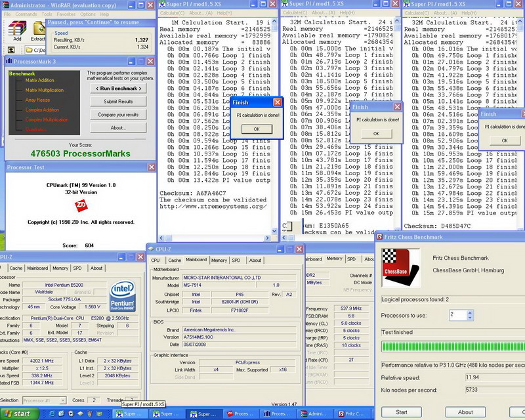Screen dimensions: 525x420
Task: Decrease Processors to use with down arrow
Action: [x=470, y=317]
